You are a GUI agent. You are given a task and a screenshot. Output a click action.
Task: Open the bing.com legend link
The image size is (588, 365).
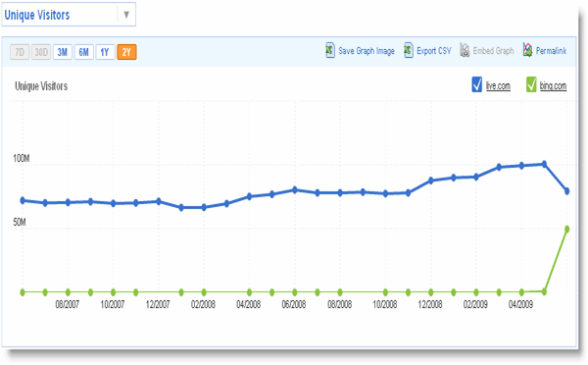point(553,86)
